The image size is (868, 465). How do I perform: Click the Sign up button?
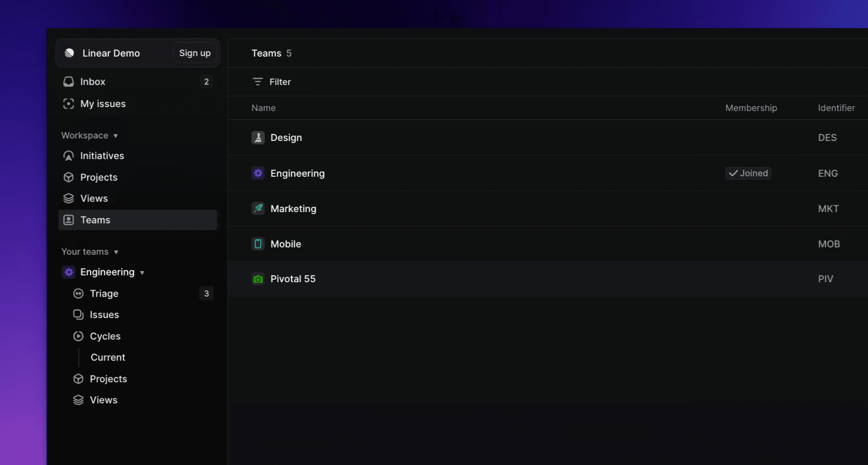195,53
